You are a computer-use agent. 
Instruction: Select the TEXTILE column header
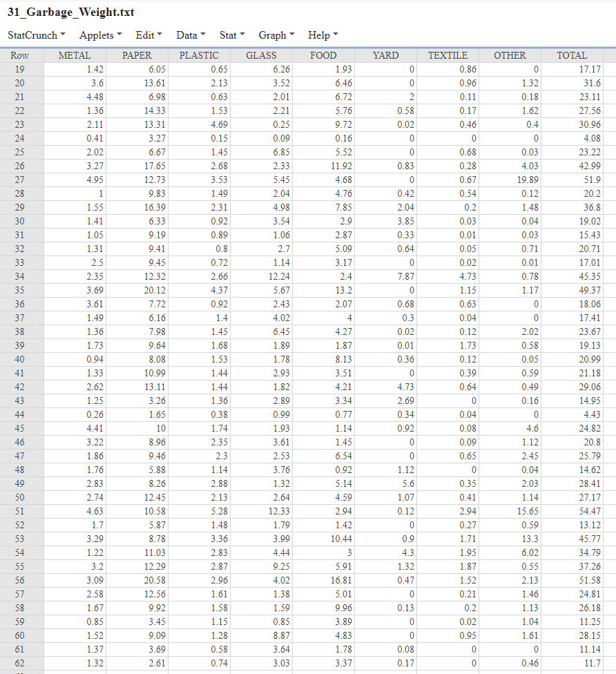tap(447, 55)
